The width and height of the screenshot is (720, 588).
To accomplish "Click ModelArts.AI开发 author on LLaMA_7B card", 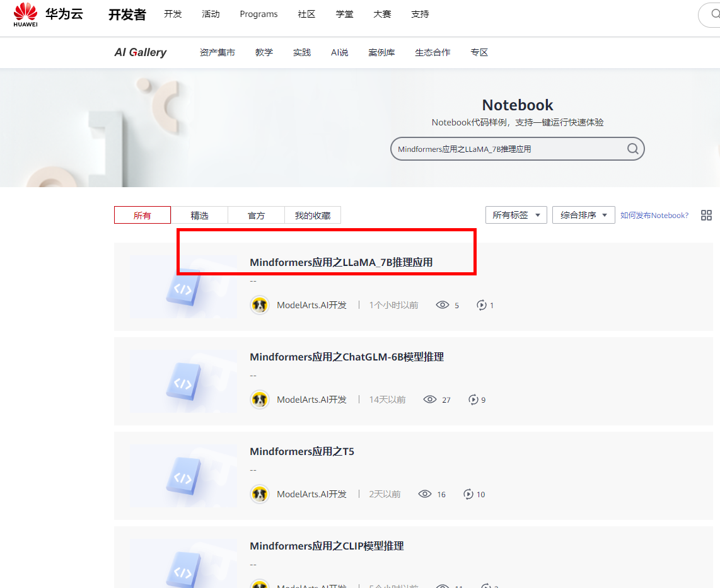I will [312, 305].
